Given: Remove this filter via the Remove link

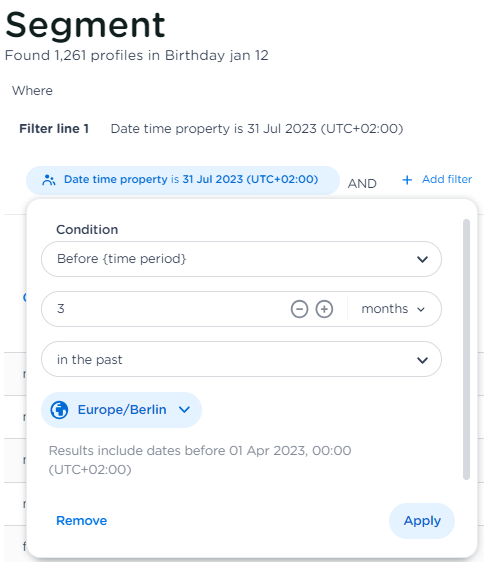Looking at the screenshot, I should point(81,521).
